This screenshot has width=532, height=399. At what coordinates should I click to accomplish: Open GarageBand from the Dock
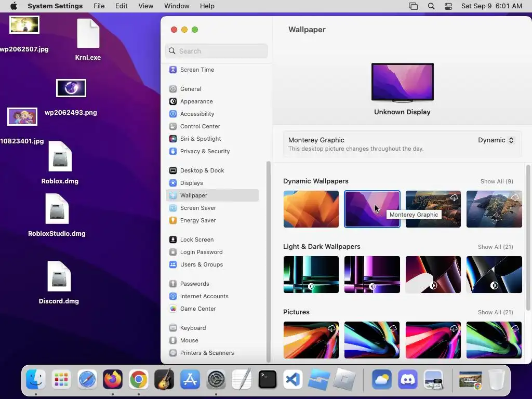(x=164, y=379)
